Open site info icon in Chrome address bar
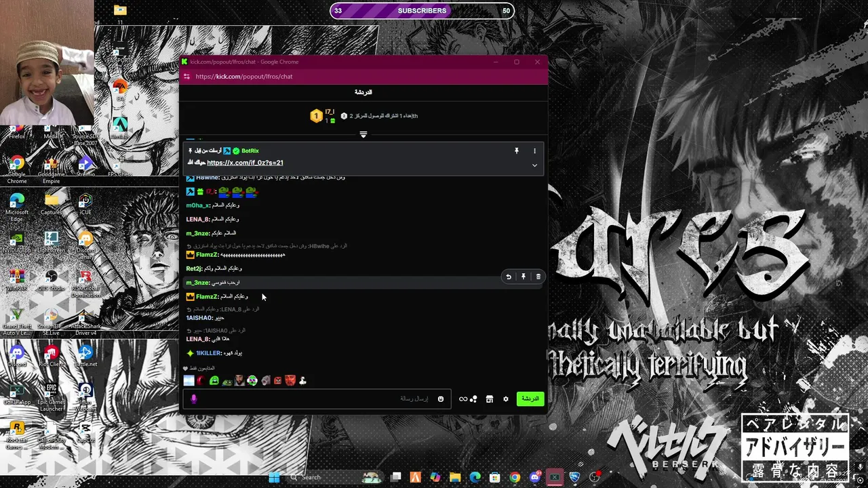The height and width of the screenshot is (488, 868). 186,77
